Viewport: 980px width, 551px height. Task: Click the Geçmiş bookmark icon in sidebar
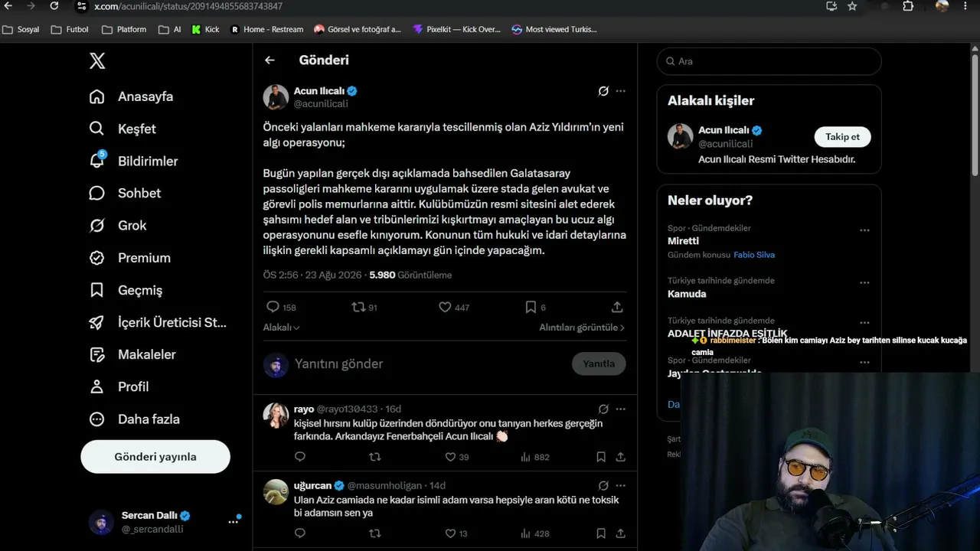[x=97, y=290]
